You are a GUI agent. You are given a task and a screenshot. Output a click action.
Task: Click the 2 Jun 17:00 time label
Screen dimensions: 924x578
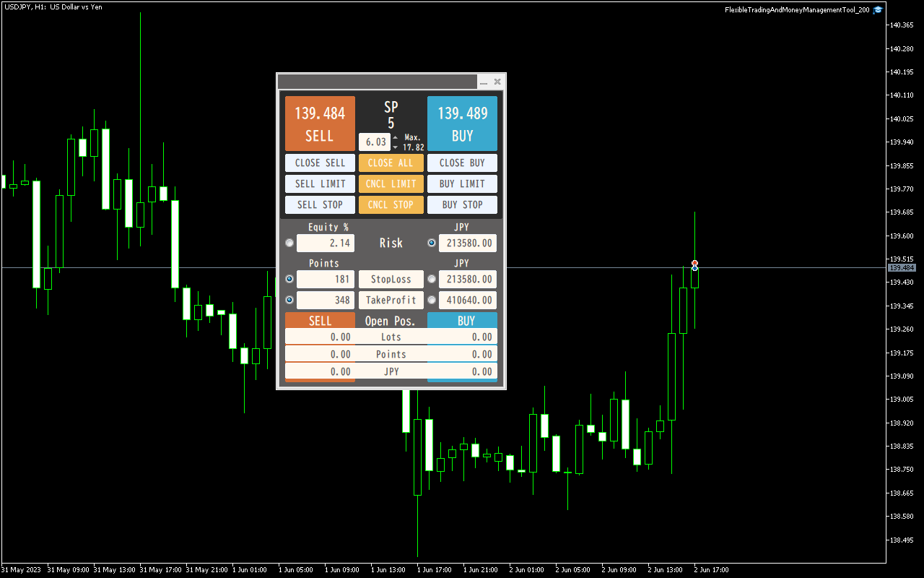pos(710,570)
